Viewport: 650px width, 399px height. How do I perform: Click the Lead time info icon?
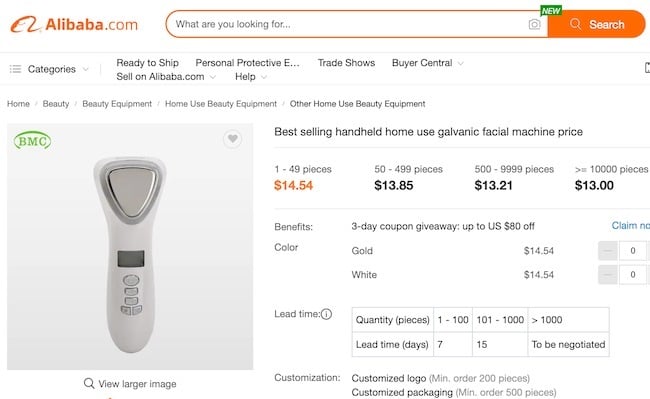tap(326, 314)
